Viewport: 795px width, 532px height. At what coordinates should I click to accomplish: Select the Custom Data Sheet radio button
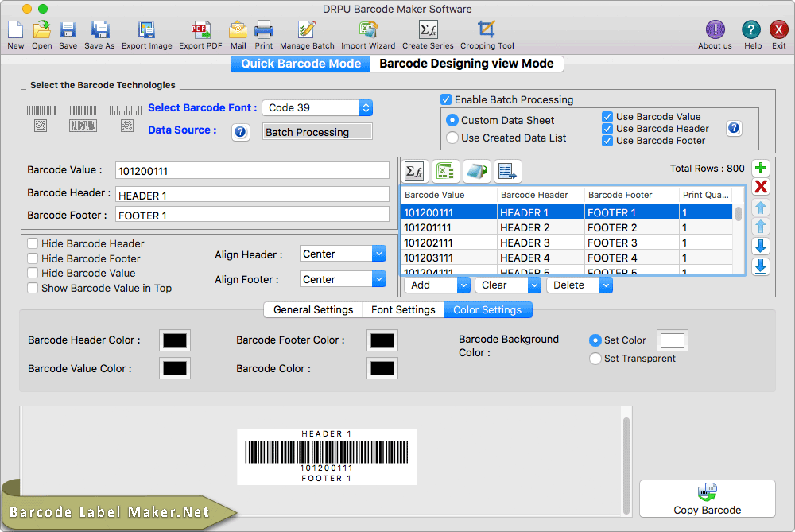point(452,120)
